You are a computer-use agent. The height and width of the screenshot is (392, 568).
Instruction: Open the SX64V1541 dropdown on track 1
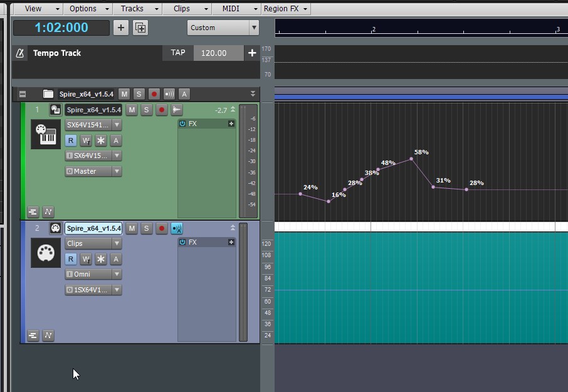point(93,125)
